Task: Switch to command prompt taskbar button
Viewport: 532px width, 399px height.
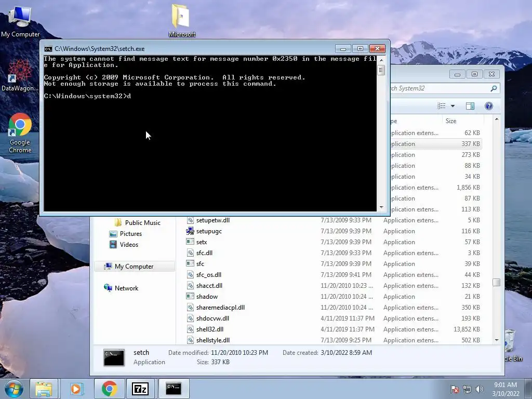Action: 174,389
